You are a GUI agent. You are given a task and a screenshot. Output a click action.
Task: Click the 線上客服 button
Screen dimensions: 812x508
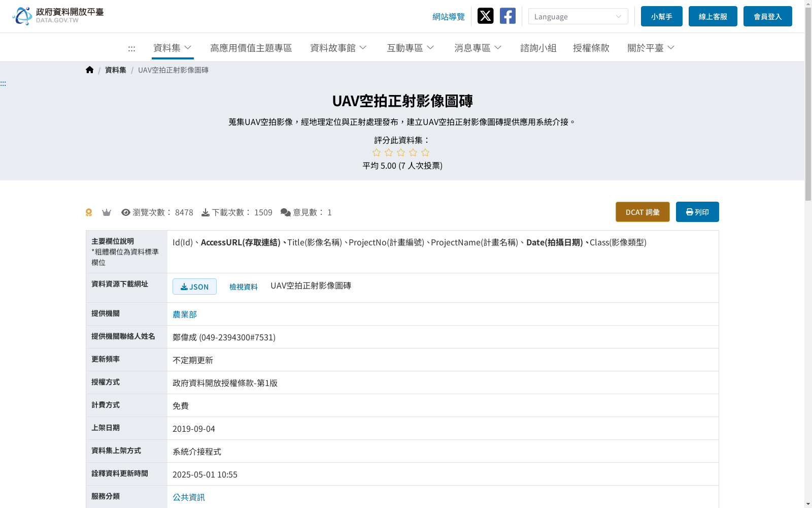713,16
